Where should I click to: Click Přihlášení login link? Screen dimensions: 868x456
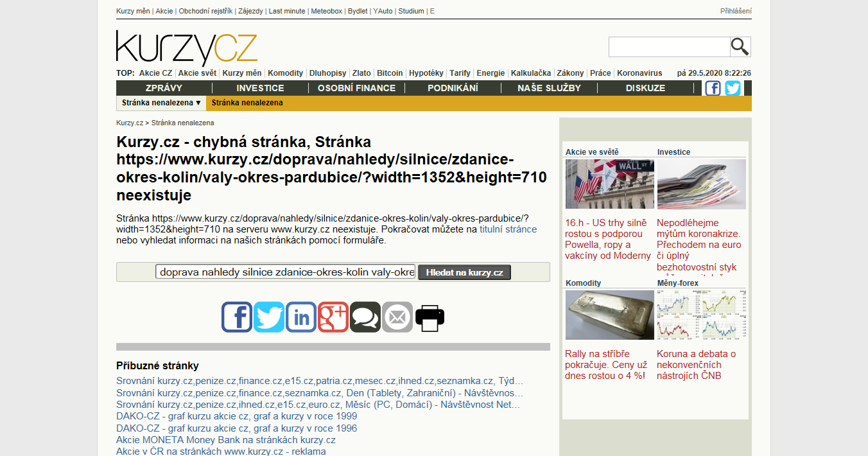736,11
